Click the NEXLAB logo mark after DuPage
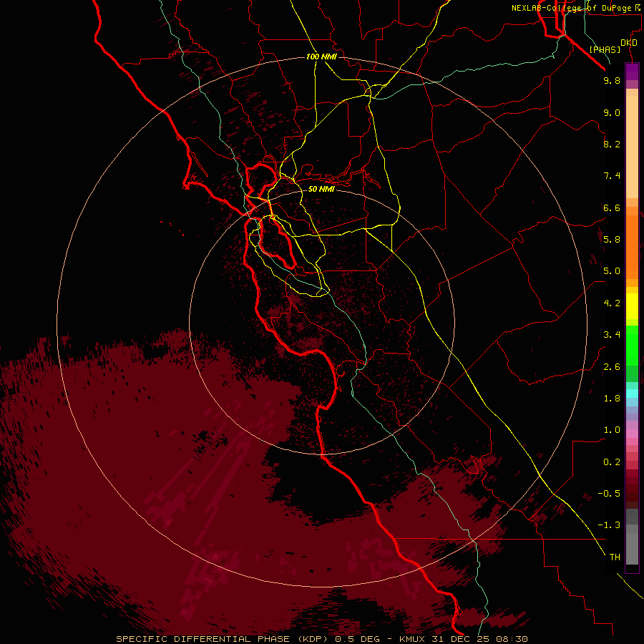 (638, 7)
